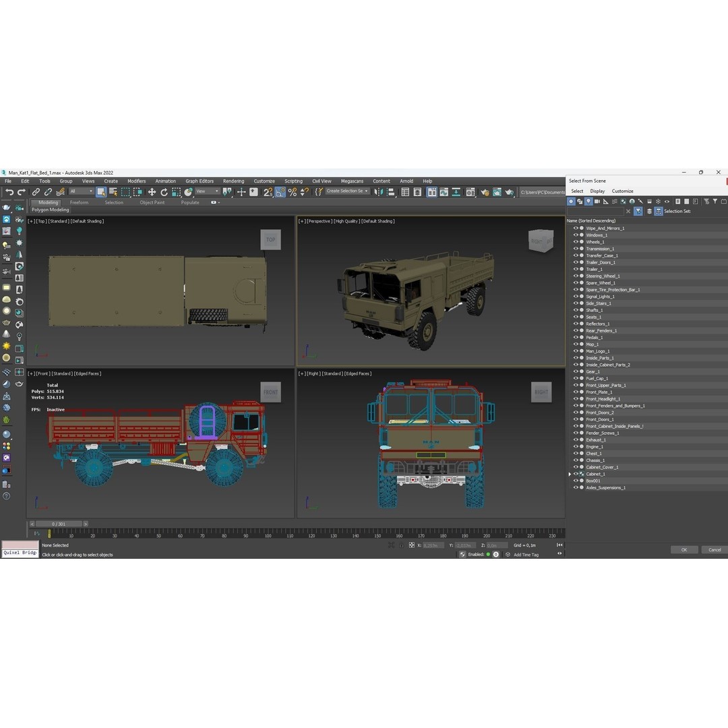This screenshot has height=728, width=728.
Task: Click the Mirror tool icon
Action: [x=378, y=192]
